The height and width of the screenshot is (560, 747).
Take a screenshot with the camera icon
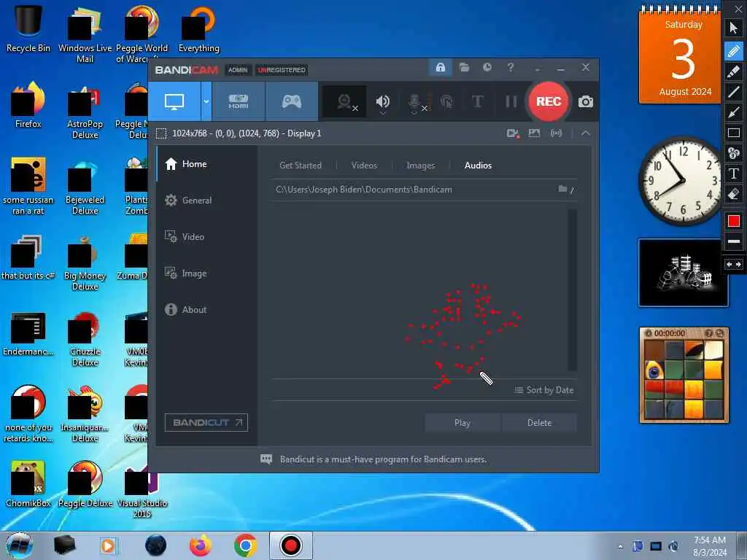(586, 102)
